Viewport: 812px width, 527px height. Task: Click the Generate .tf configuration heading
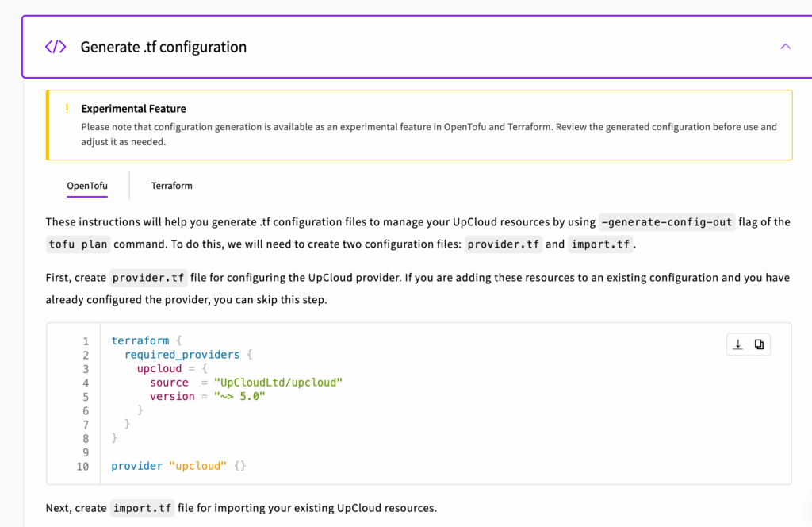pyautogui.click(x=163, y=47)
